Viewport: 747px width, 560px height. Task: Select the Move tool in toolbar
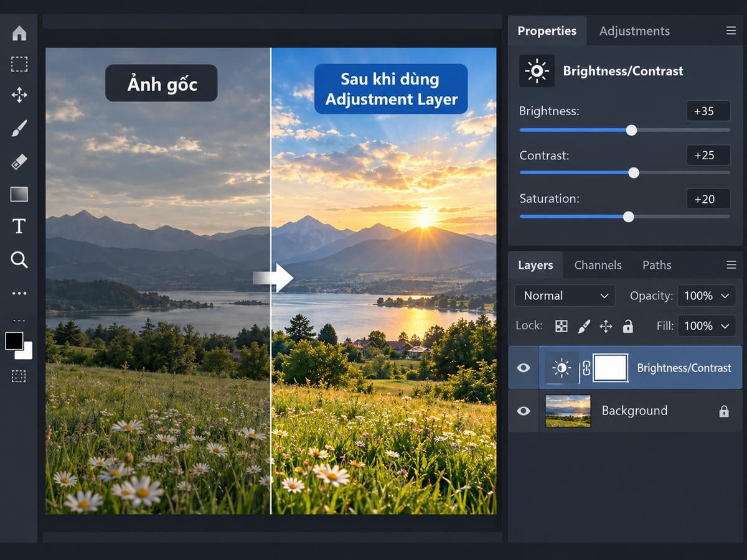point(19,95)
